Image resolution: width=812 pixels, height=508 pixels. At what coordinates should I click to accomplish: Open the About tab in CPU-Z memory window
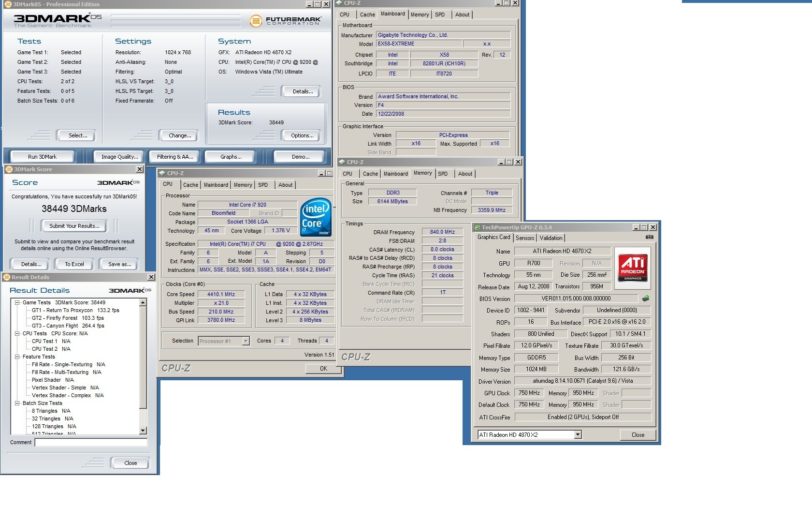(x=465, y=174)
